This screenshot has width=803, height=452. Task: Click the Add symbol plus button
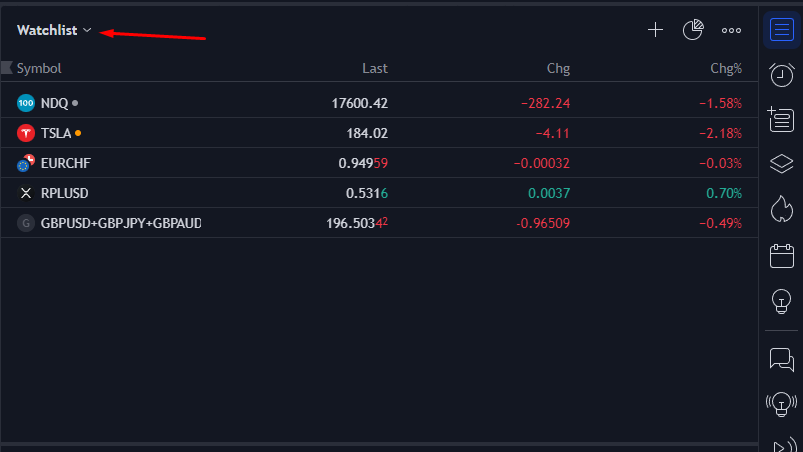click(x=655, y=30)
